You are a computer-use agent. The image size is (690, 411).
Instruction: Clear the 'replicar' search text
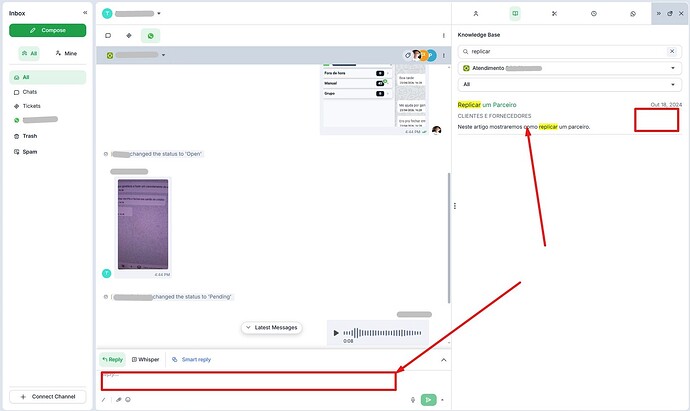(671, 50)
